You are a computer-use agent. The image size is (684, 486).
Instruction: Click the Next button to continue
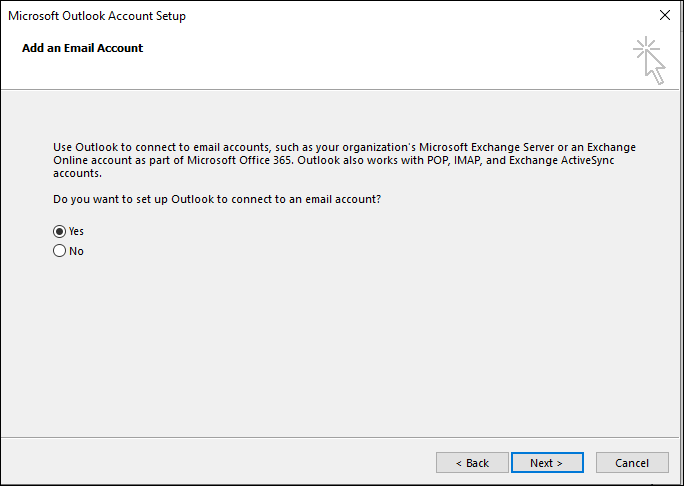tap(546, 463)
